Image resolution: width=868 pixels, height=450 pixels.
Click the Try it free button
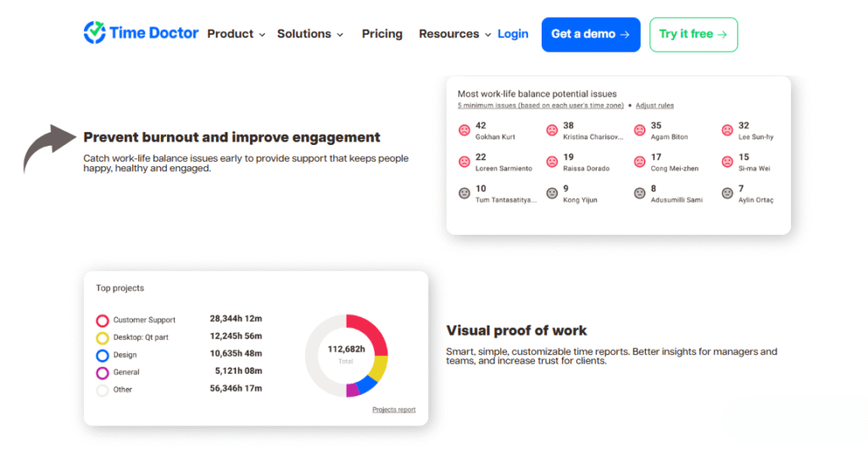(693, 34)
